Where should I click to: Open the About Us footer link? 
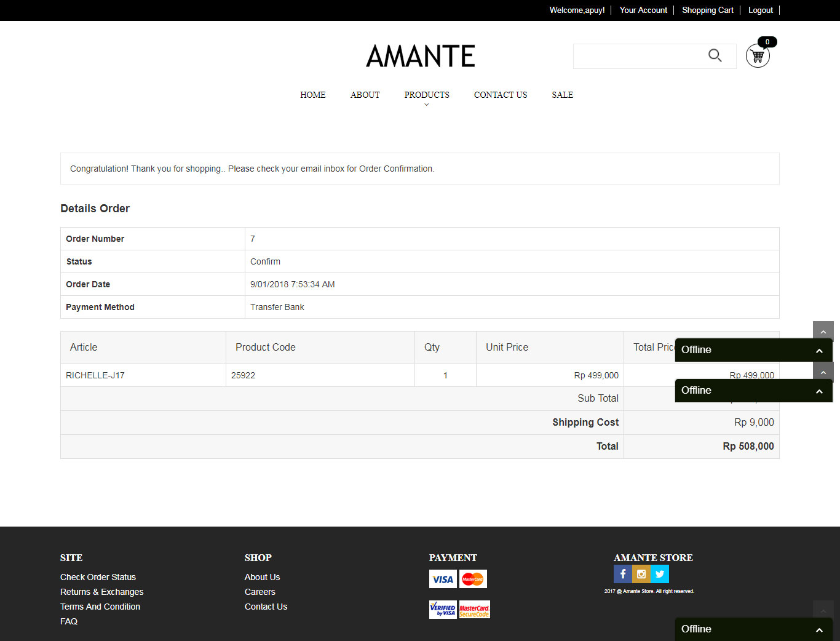pyautogui.click(x=262, y=577)
